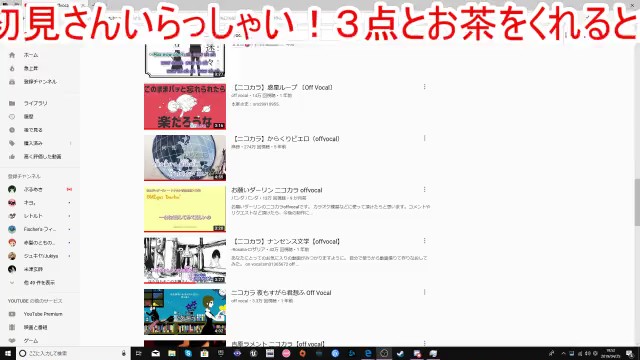Open the yellow お願いダーリン video thumbnail
Image resolution: width=640 pixels, height=360 pixels.
[x=185, y=209]
